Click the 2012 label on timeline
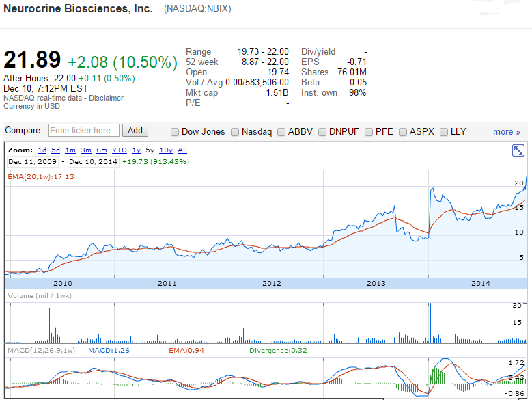This screenshot has height=400, width=532. point(272,283)
